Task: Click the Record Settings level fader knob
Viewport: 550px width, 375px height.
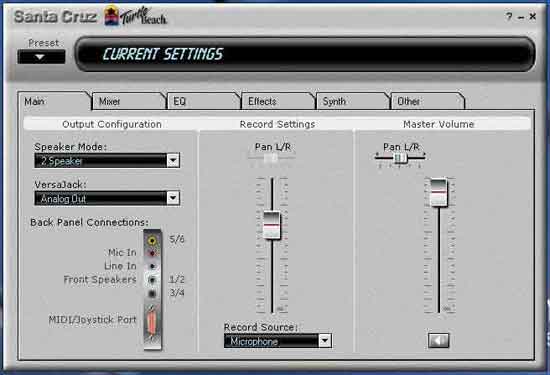Action: tap(271, 225)
